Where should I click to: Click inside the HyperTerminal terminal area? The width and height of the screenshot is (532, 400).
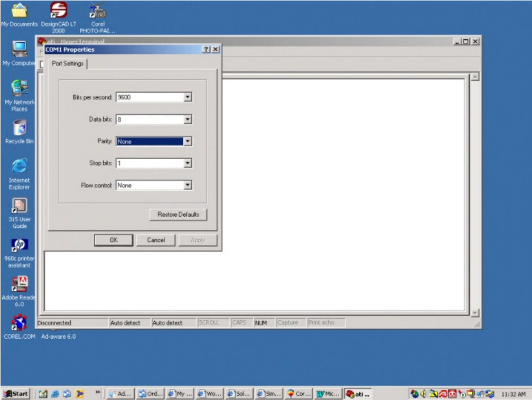(x=343, y=195)
